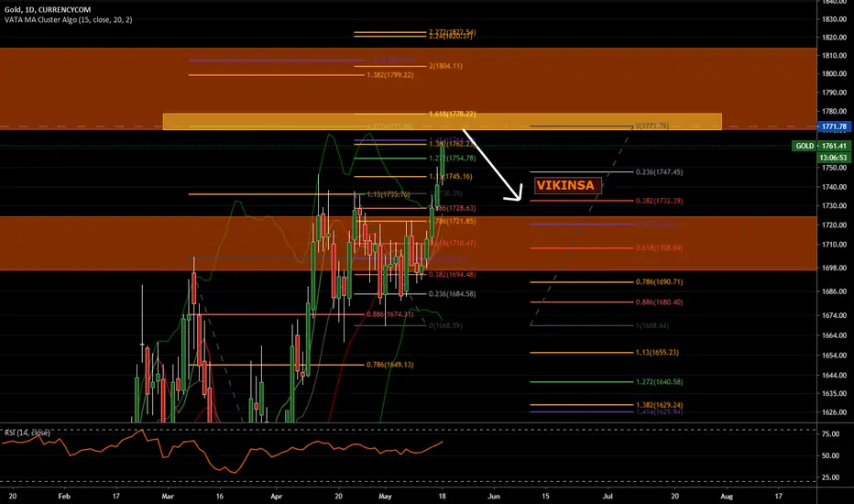Click 1780.00 on the price axis
854x504 pixels.
[x=835, y=111]
